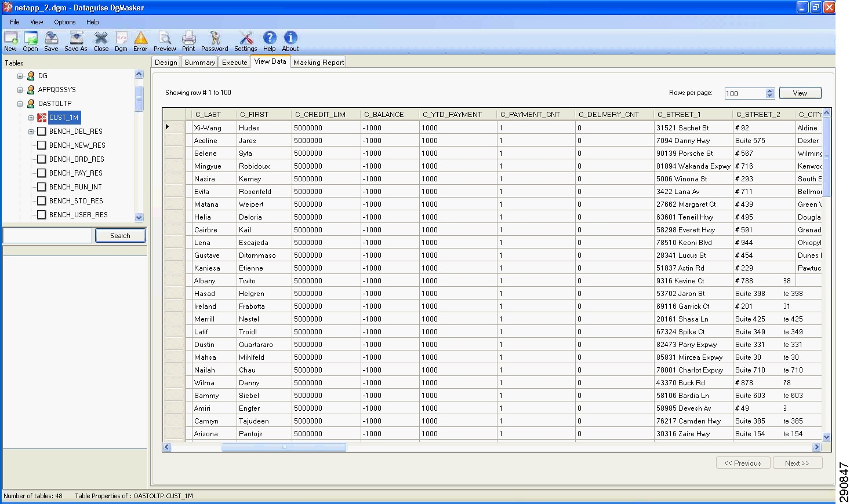Open the View menu
Screen dimensions: 850x504
coord(37,22)
